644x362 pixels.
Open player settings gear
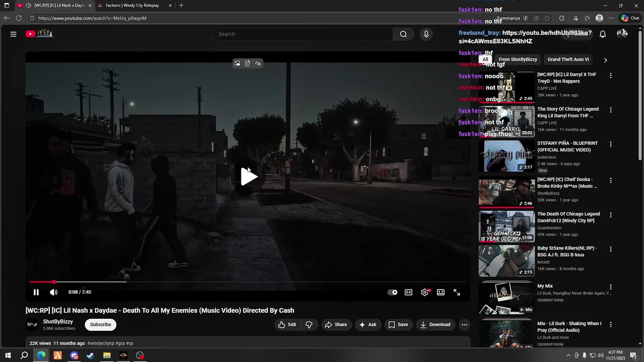(x=425, y=292)
